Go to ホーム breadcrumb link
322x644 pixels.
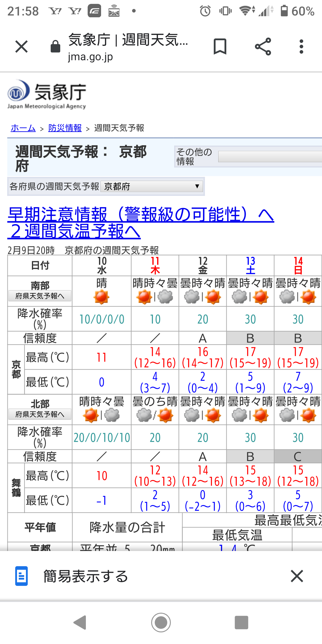23,128
